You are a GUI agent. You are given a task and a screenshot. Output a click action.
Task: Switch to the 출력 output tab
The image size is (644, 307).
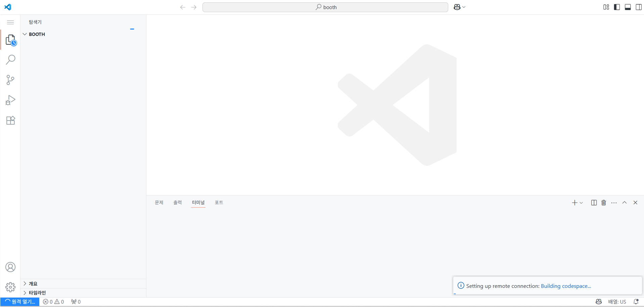pos(178,203)
